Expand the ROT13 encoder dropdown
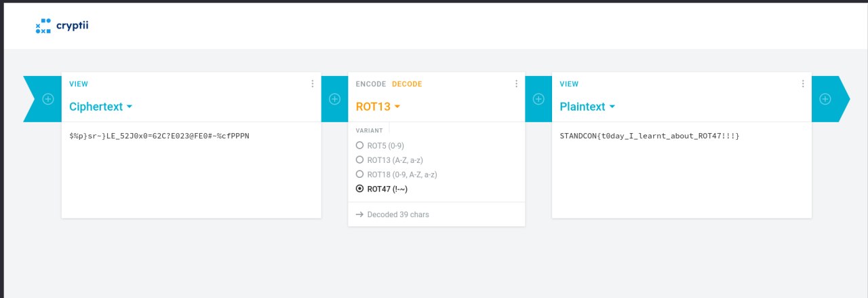This screenshot has height=298, width=868. 378,107
